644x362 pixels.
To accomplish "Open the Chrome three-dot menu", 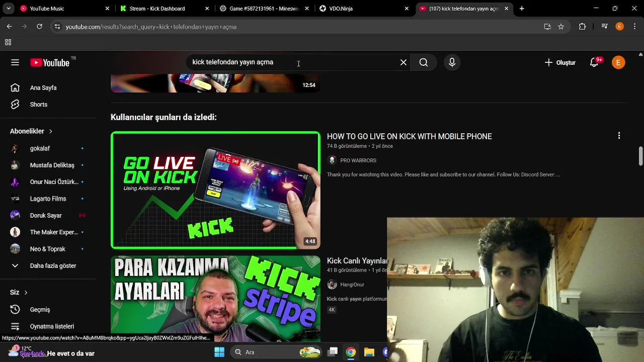I will [634, 27].
